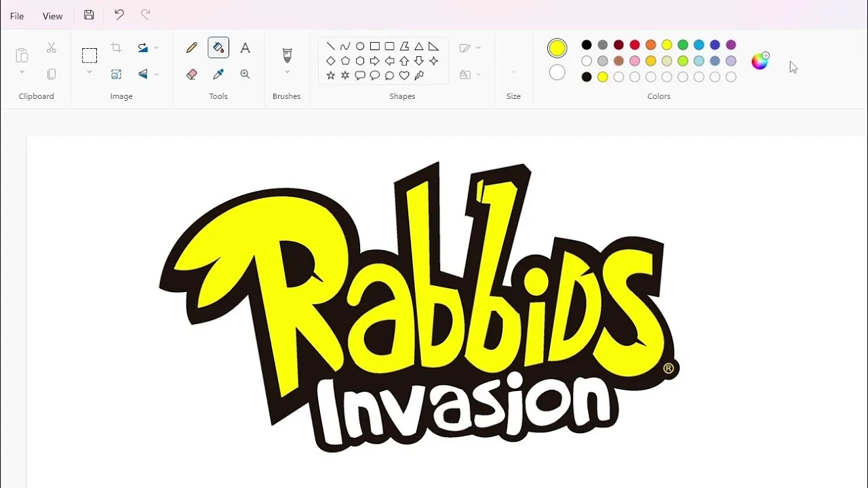Pick the Polygon shape
Screen dimensions: 868x488
[x=404, y=46]
